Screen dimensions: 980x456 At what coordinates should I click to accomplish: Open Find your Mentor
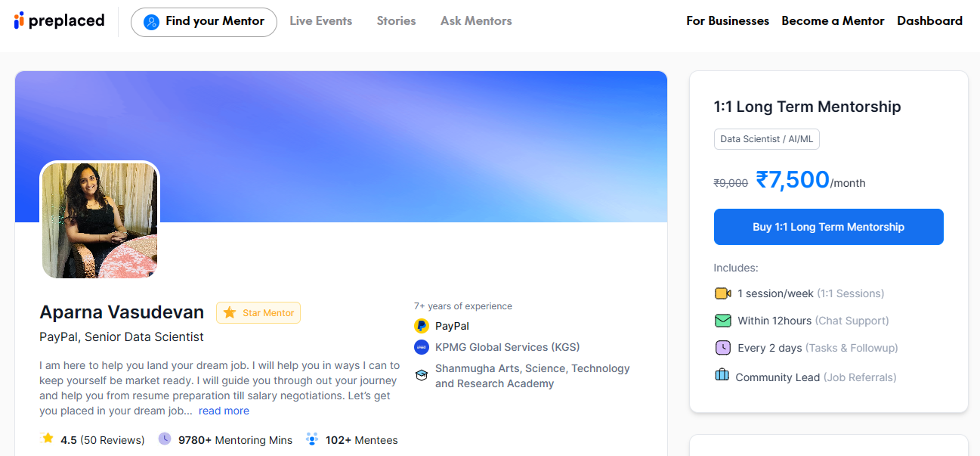pos(204,22)
